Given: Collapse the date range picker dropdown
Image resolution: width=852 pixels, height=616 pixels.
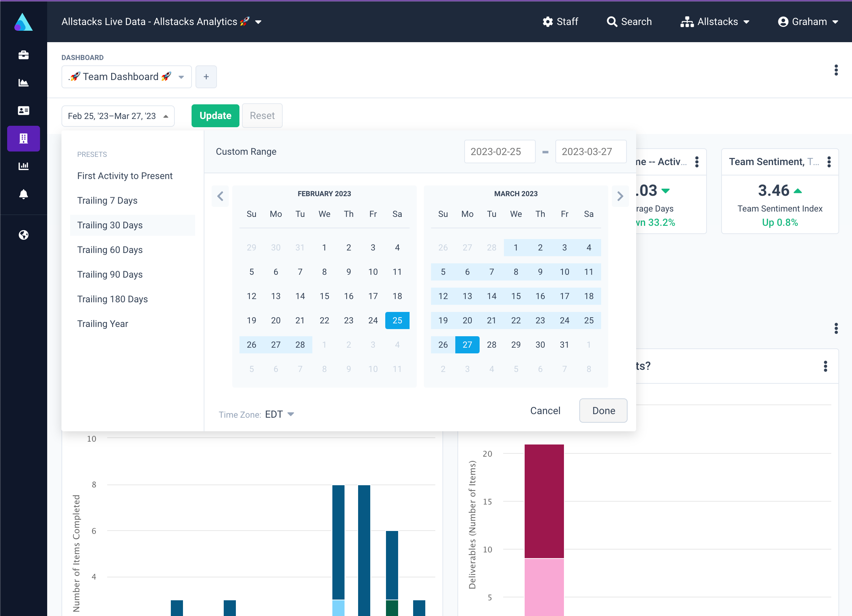Looking at the screenshot, I should [118, 116].
